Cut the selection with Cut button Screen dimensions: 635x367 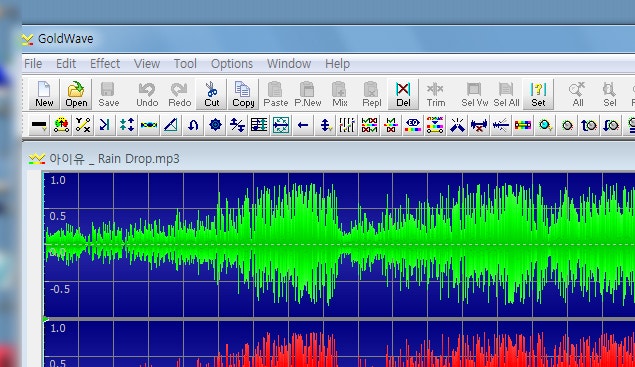click(211, 94)
